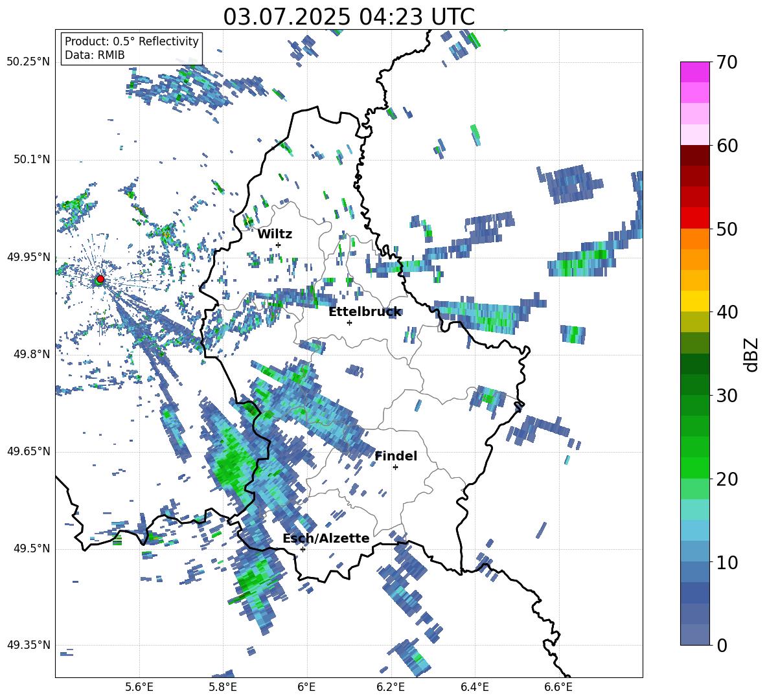Click the dark maroon colorbar segment below 60
This screenshot has height=700, width=767.
coord(694,155)
